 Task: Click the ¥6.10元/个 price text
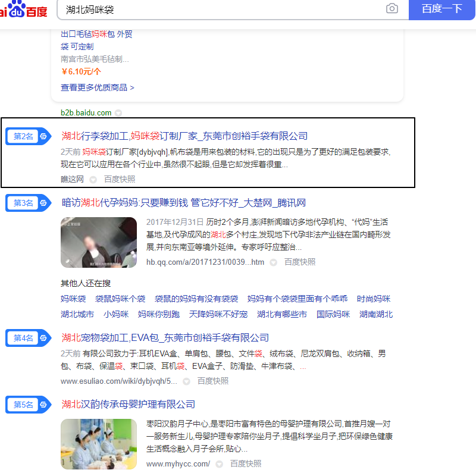pyautogui.click(x=81, y=71)
